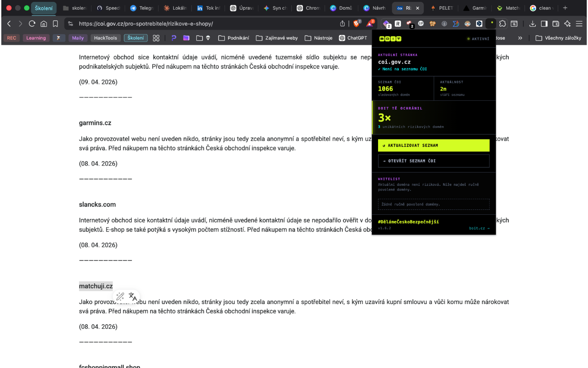
Task: Expand the skull-labeled bookmark folder
Action: (x=204, y=38)
